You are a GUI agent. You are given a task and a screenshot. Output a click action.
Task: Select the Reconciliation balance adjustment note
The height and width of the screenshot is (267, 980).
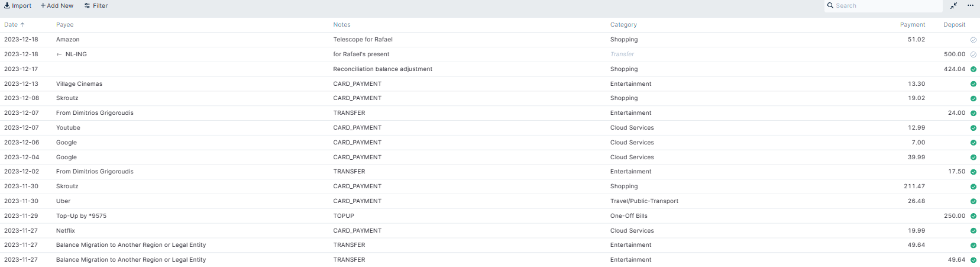pos(383,69)
